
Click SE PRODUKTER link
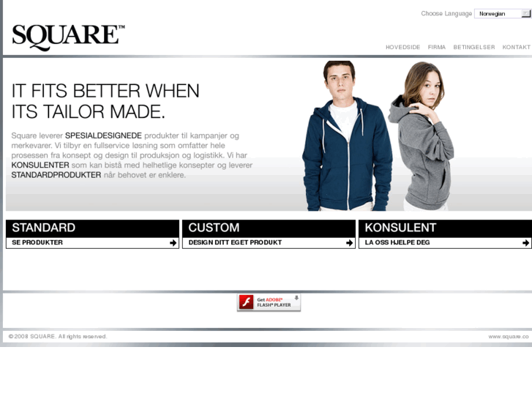pos(37,242)
